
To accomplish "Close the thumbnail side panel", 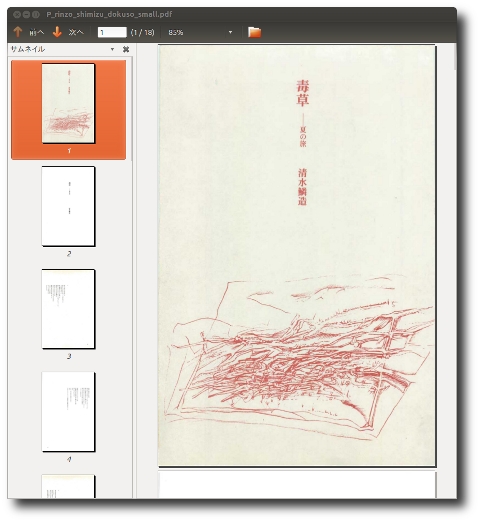I will [x=126, y=49].
